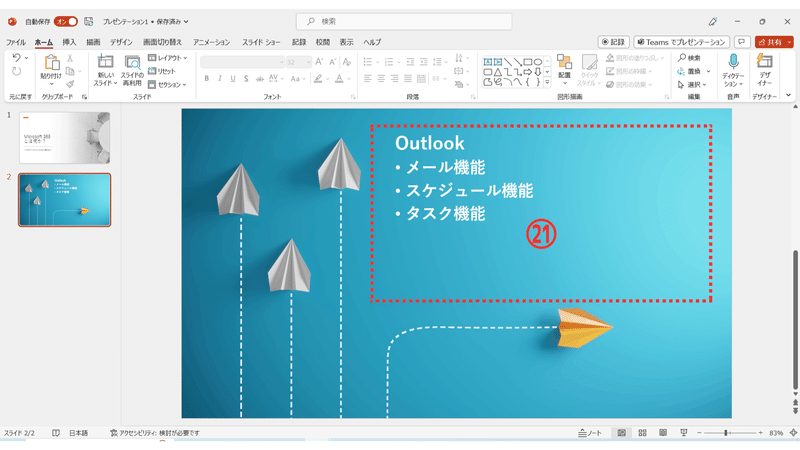Switch to Reading view icon
This screenshot has width=800, height=450.
pyautogui.click(x=663, y=433)
